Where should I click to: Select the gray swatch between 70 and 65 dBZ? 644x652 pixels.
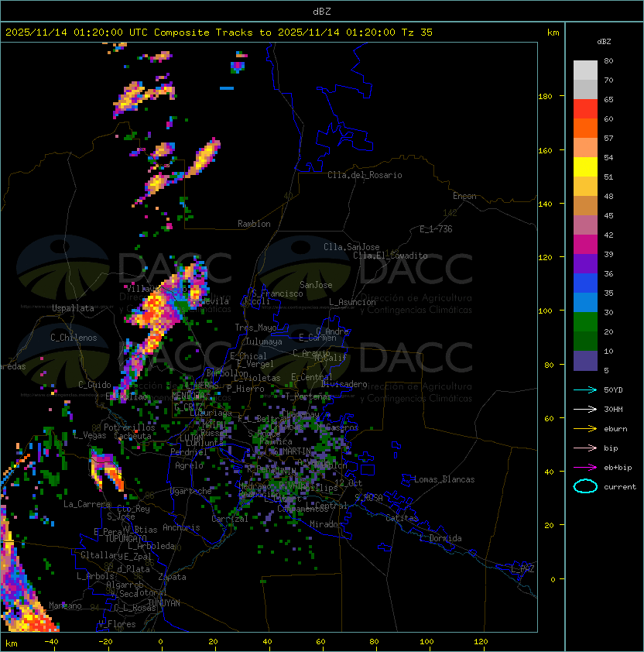(585, 89)
